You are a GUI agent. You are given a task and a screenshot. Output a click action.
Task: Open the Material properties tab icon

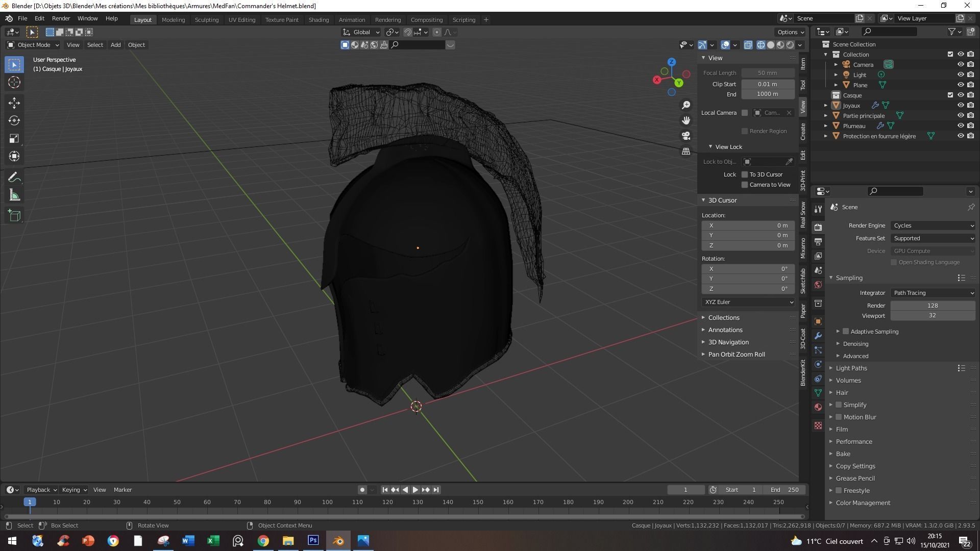818,407
